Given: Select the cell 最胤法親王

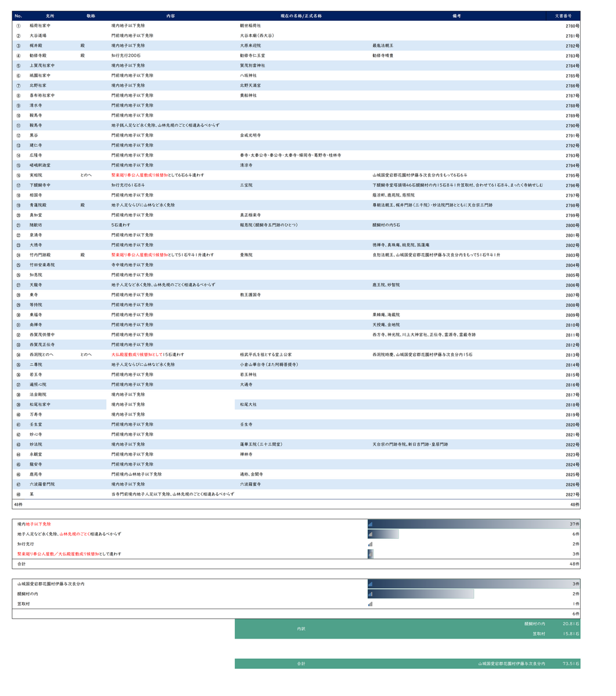Looking at the screenshot, I should tap(383, 45).
